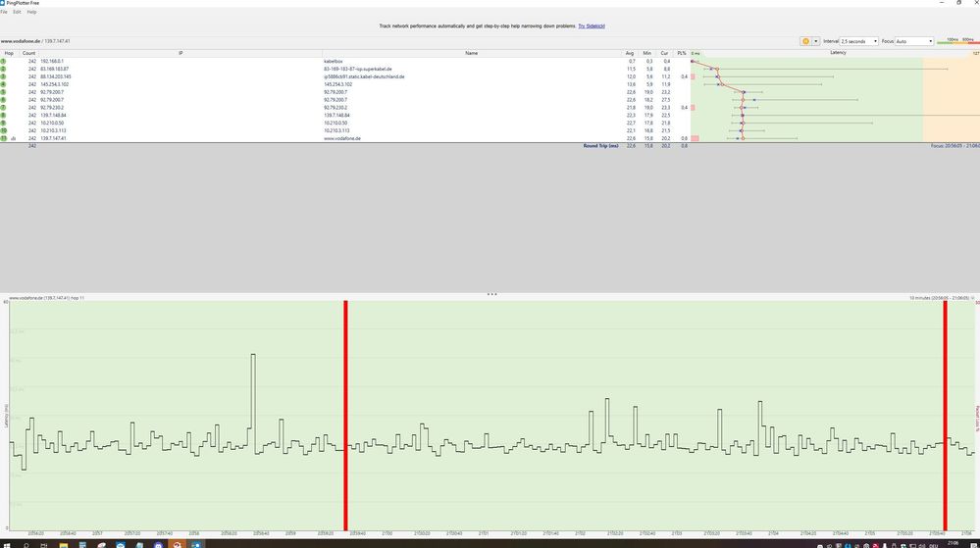Image resolution: width=980 pixels, height=548 pixels.
Task: Click the PingPlotter taskbar icon
Action: (x=196, y=545)
